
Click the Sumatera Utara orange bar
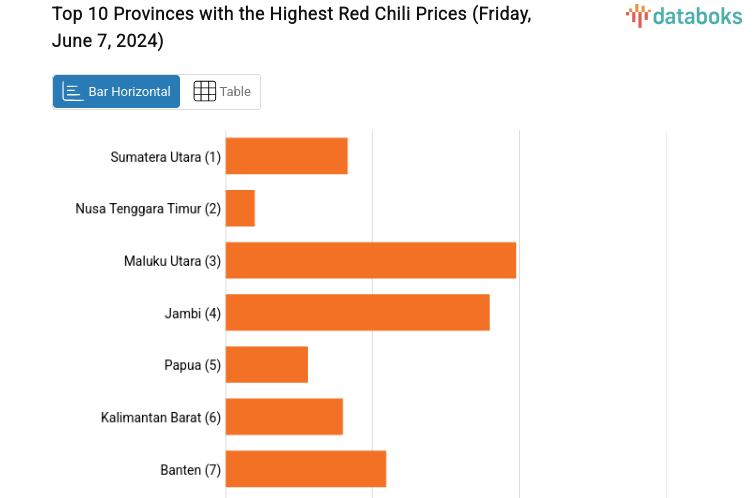[287, 156]
